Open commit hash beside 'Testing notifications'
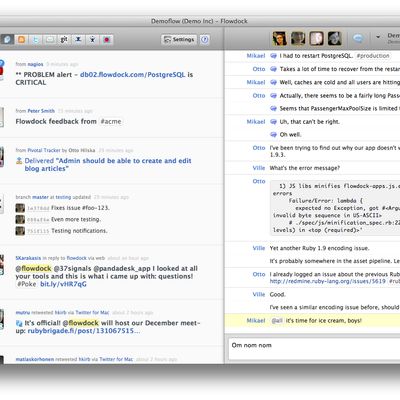 pyautogui.click(x=38, y=231)
